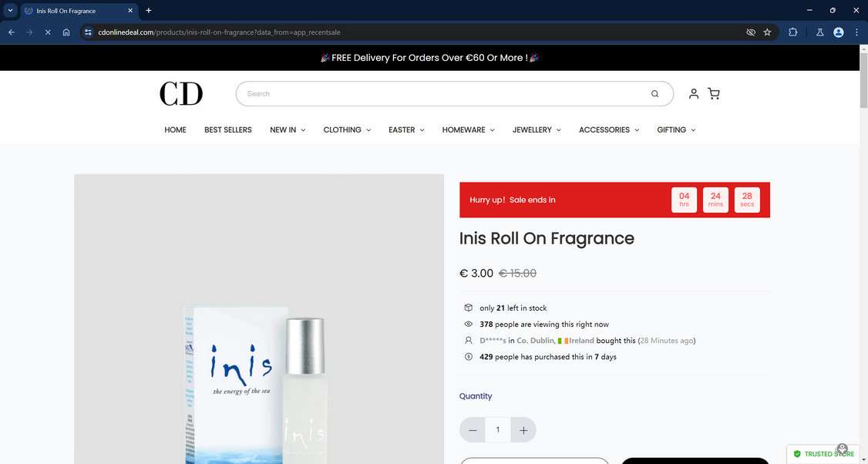Restore the browser window size
The width and height of the screenshot is (868, 464).
pyautogui.click(x=833, y=11)
